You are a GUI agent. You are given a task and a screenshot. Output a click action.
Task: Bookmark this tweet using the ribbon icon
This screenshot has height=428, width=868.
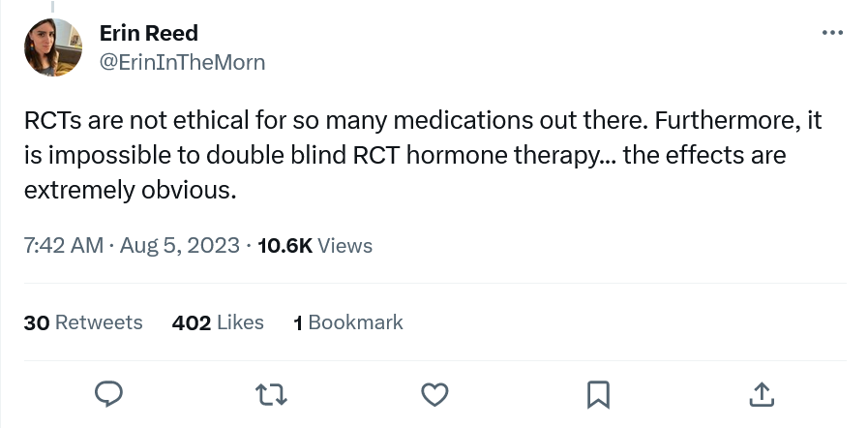598,393
